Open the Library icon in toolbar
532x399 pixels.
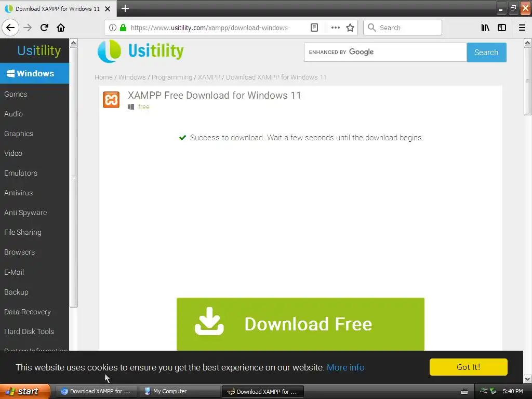coord(485,28)
